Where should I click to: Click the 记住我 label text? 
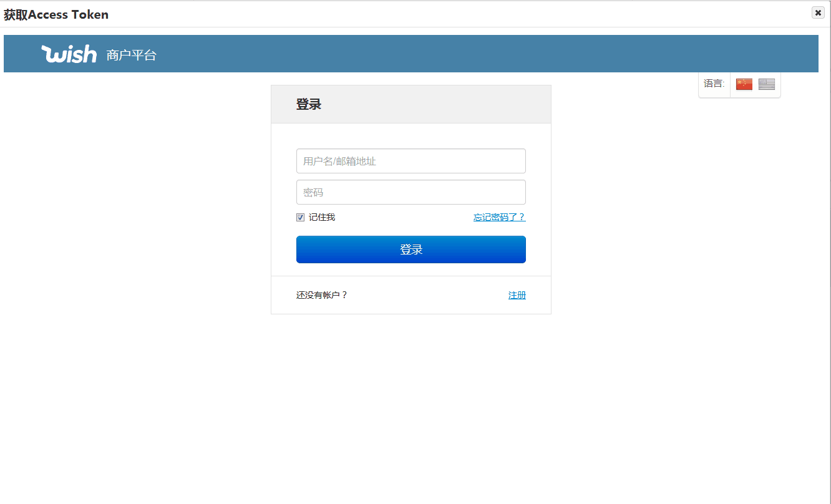pos(322,217)
